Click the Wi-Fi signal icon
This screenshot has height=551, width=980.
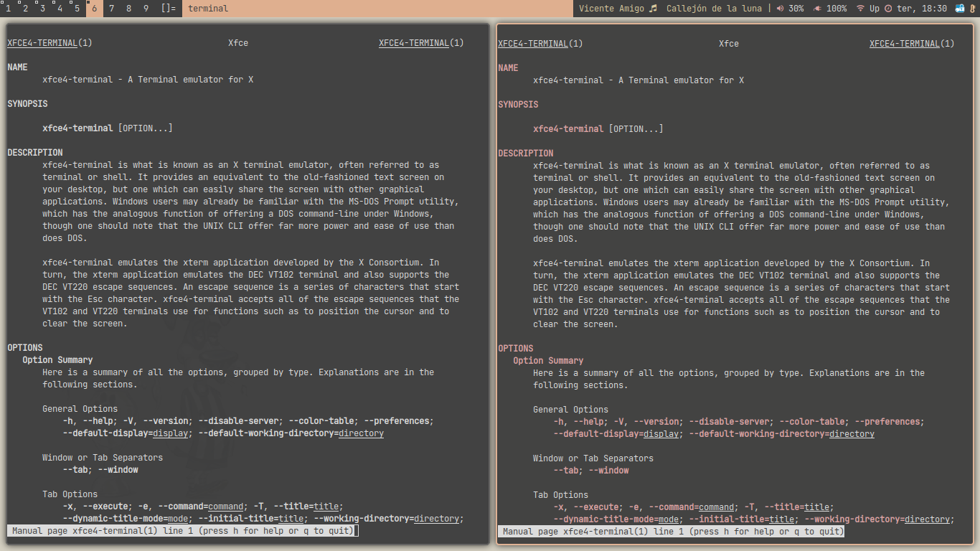(860, 9)
